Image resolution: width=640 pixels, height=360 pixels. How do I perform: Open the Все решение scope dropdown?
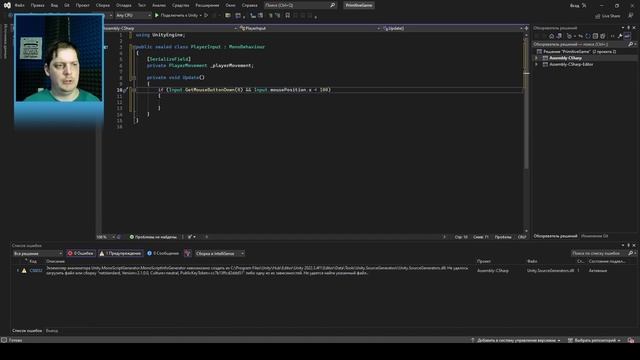38,253
